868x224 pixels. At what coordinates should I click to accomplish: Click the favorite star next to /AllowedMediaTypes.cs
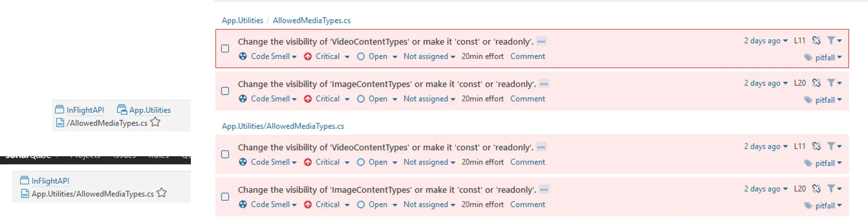pyautogui.click(x=155, y=122)
